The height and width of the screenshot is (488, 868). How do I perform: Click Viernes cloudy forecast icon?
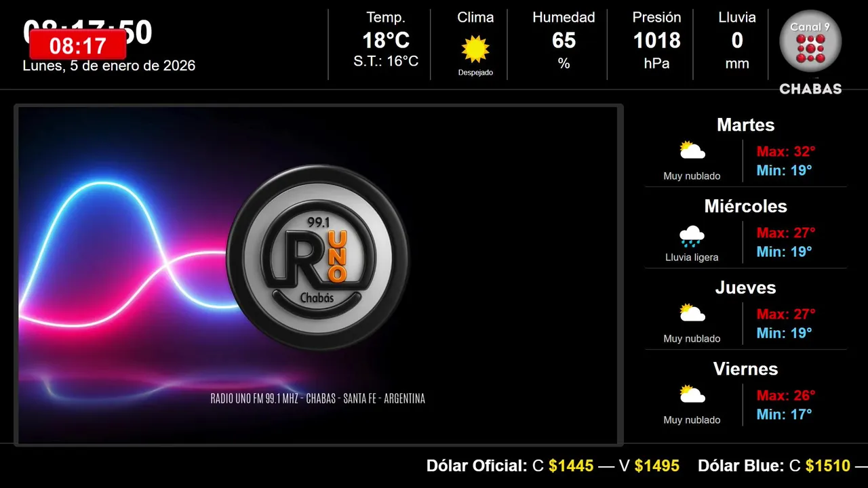pos(692,394)
